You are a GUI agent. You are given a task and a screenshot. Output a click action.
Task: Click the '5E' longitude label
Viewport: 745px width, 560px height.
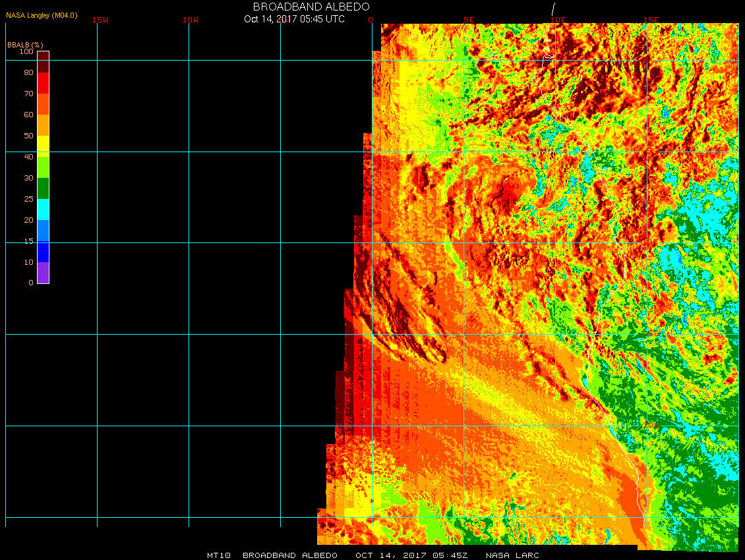click(x=469, y=20)
